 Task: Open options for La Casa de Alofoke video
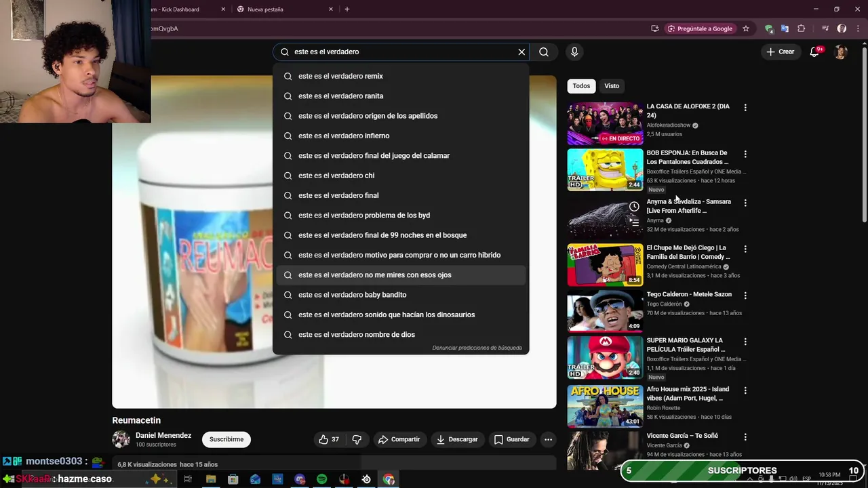(x=745, y=108)
